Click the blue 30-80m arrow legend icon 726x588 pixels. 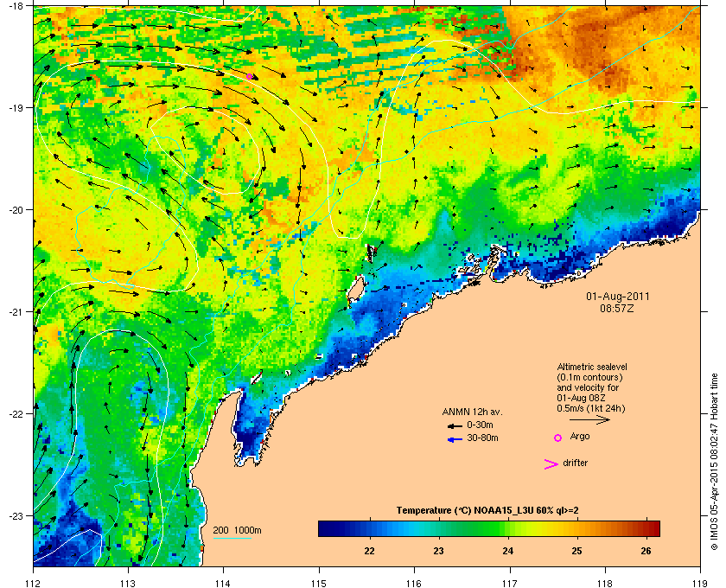[x=455, y=439]
